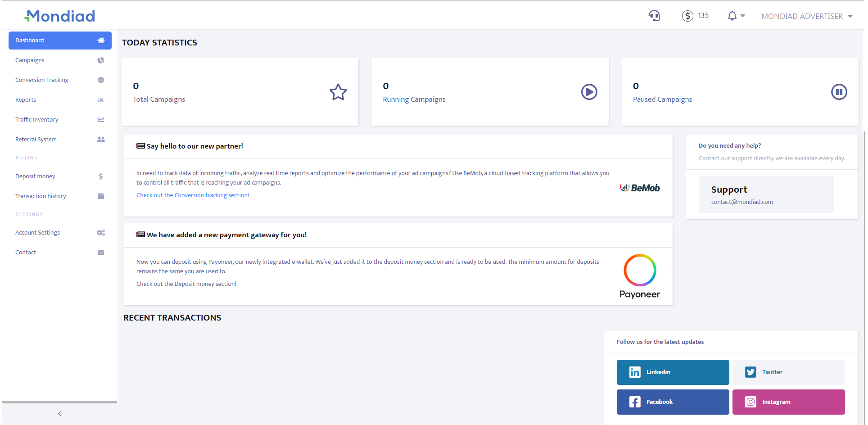Expand the MONDIAD ADVERTISER account menu
Screen dimensions: 868x425
[806, 16]
